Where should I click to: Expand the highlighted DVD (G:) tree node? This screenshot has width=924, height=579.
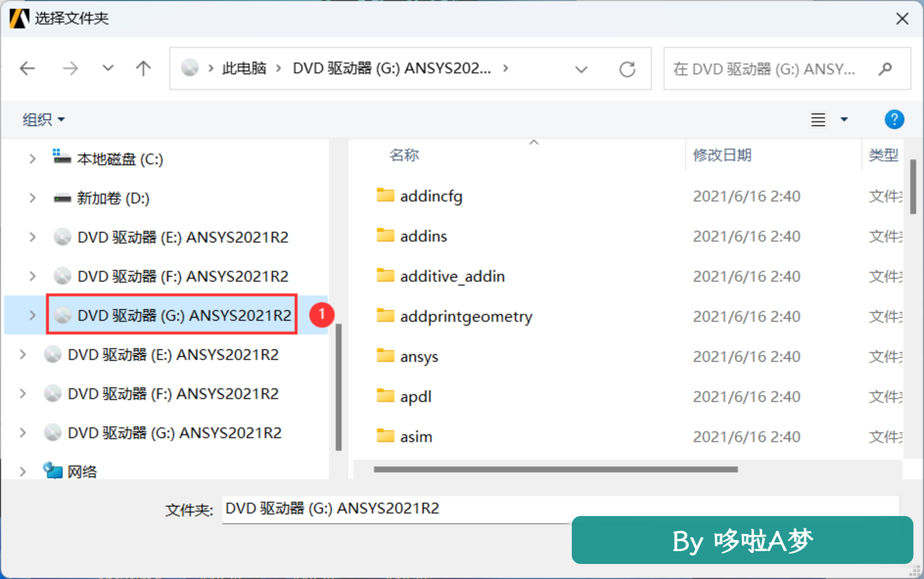(x=32, y=315)
